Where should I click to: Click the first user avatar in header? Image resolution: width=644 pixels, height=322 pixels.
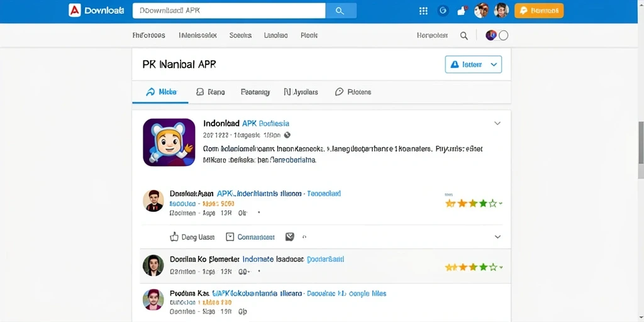[481, 11]
